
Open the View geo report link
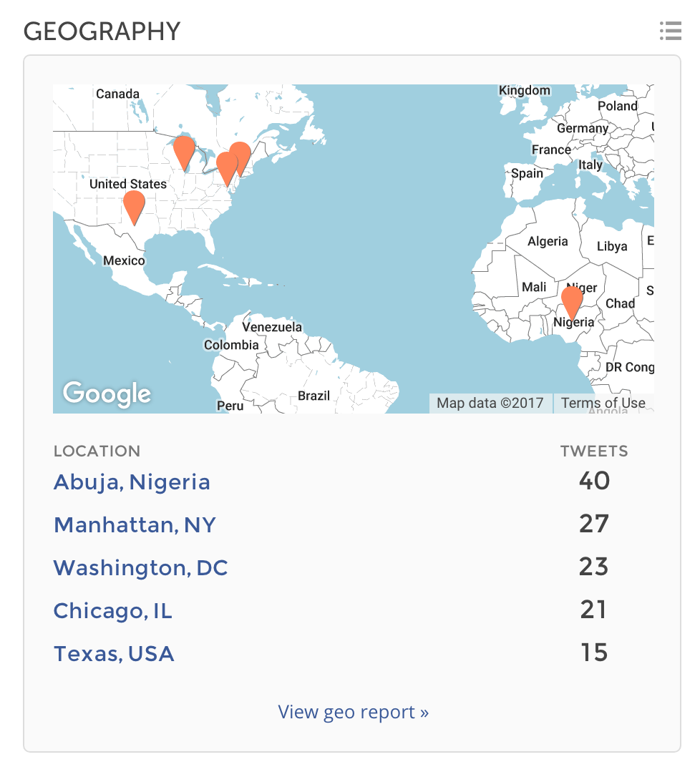[x=353, y=712]
